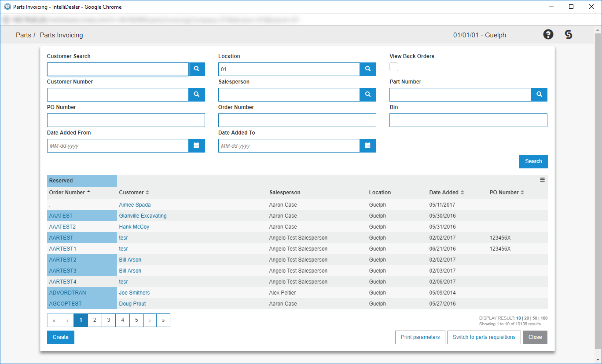
Task: Open order AARTEST2
Action: tap(62, 260)
